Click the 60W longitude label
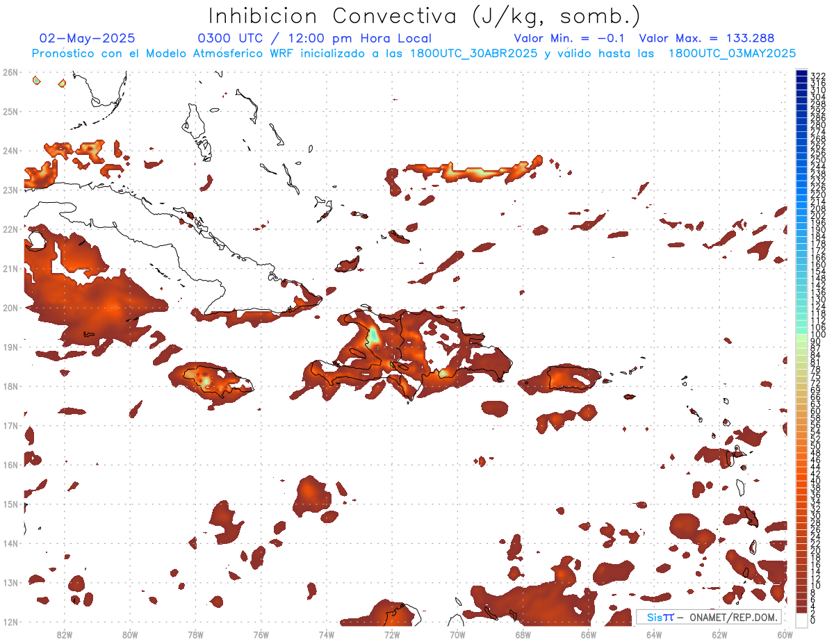This screenshot has height=644, width=834. (785, 634)
